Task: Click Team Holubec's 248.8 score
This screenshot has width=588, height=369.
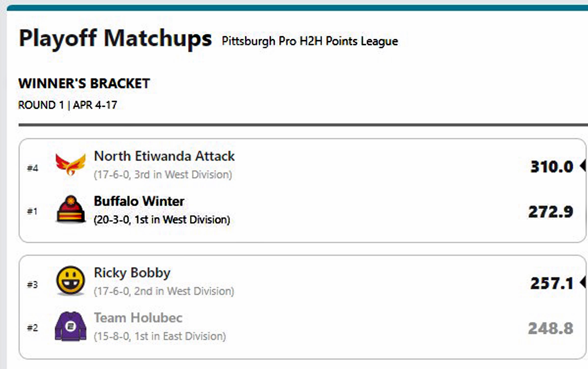Action: (551, 328)
